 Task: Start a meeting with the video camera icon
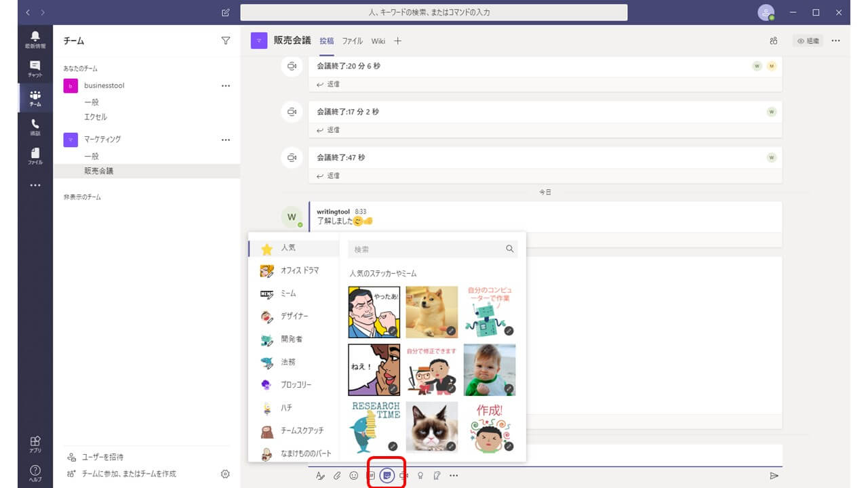coord(403,476)
